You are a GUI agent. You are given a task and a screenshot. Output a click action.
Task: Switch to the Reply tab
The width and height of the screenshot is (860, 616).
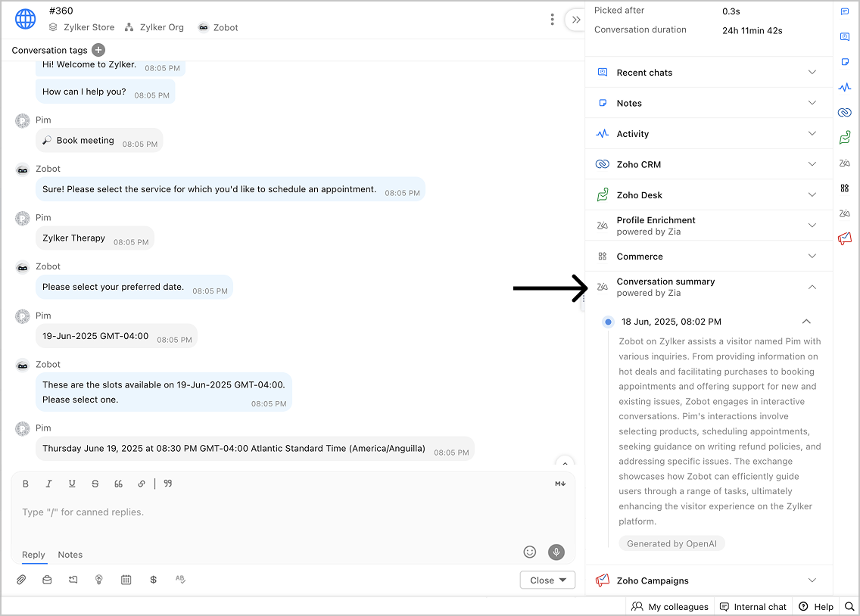[x=33, y=555]
